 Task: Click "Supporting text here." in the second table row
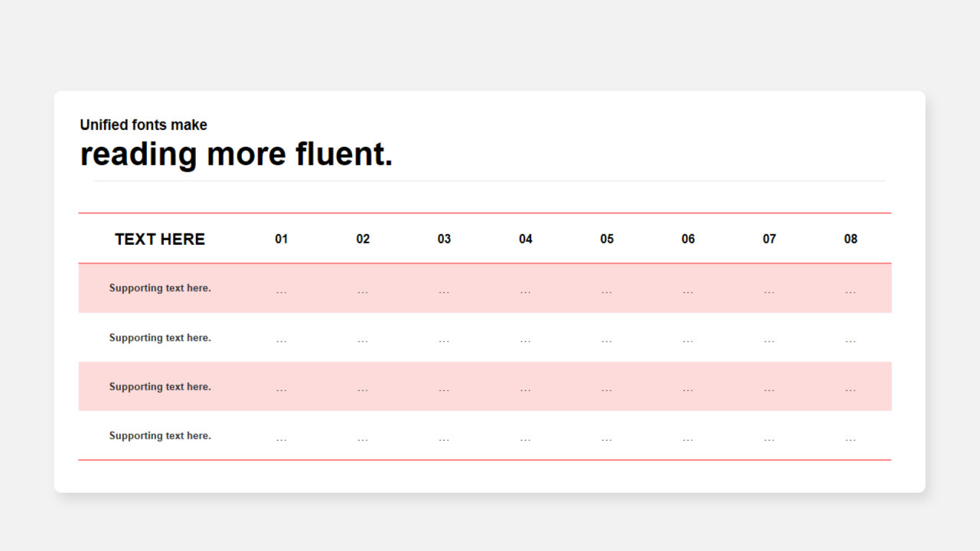coord(160,337)
